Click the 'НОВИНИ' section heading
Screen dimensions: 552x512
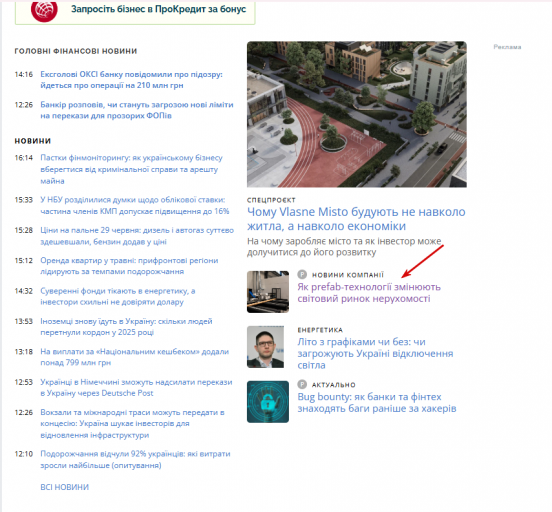point(33,141)
